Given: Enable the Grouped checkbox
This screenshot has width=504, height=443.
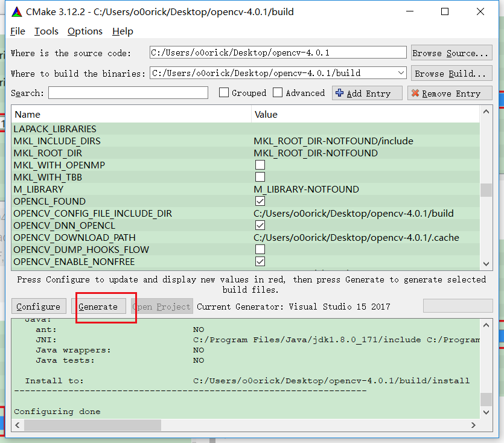Looking at the screenshot, I should pos(224,92).
